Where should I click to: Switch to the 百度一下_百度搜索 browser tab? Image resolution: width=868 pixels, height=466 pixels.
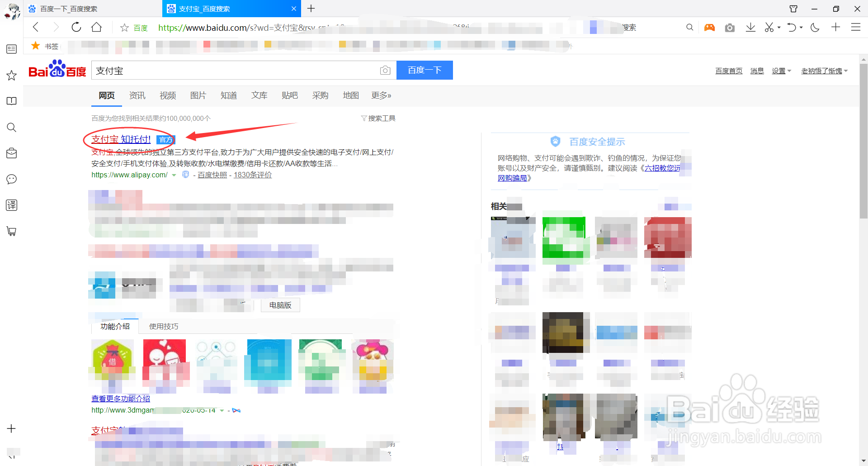pos(93,9)
